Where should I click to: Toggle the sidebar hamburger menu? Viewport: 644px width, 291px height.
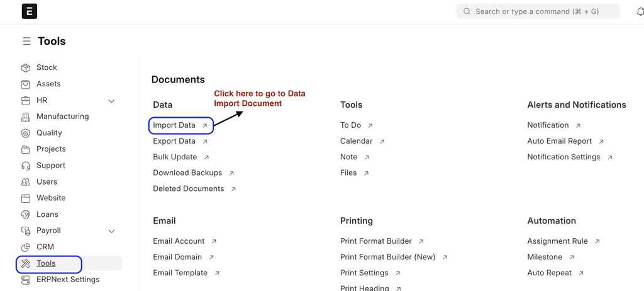point(26,42)
